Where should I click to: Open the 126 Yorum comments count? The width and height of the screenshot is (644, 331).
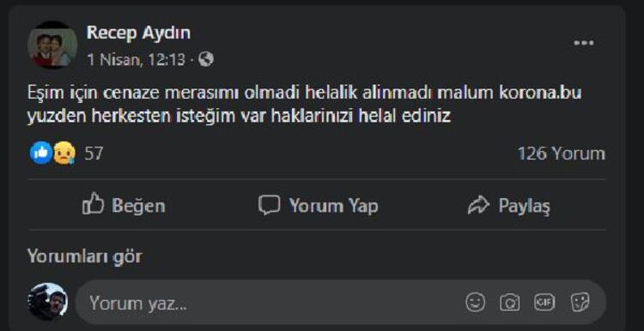click(x=561, y=153)
